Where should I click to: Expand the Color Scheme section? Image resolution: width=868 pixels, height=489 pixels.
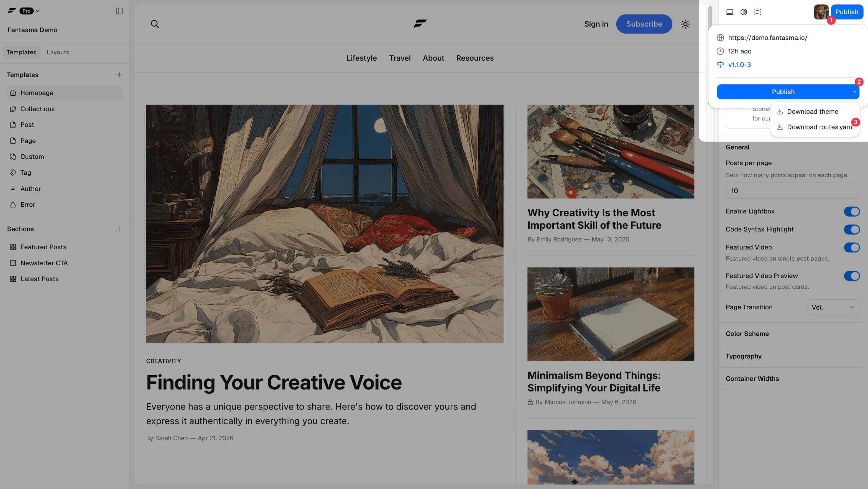pyautogui.click(x=790, y=334)
